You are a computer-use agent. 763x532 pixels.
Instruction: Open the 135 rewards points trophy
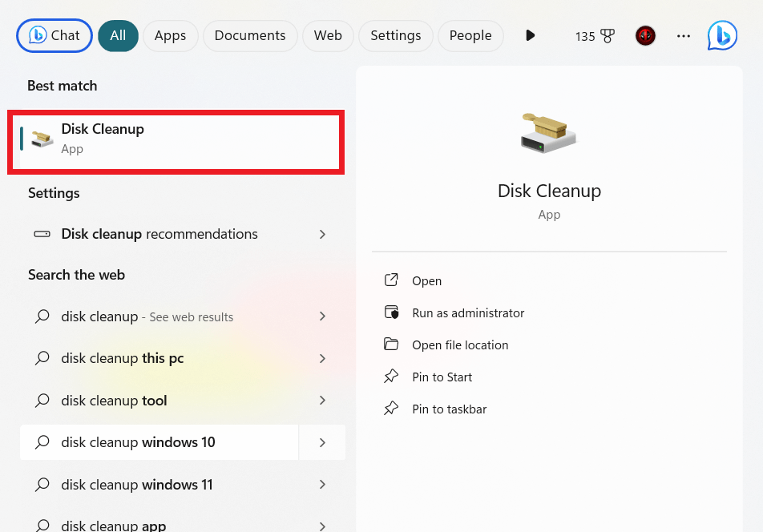pos(595,36)
